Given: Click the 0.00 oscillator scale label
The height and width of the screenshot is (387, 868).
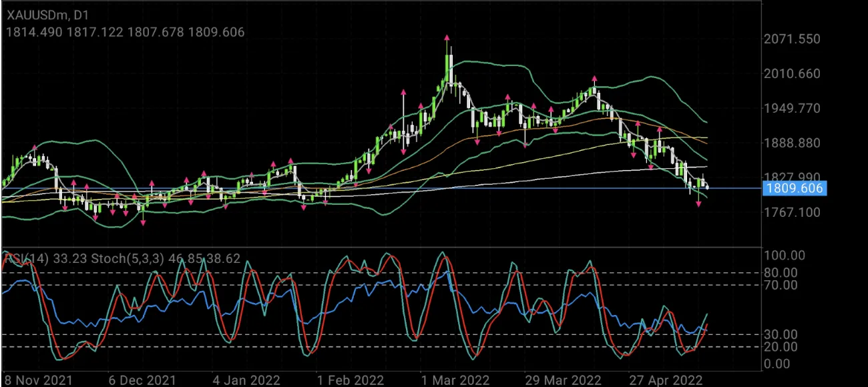Looking at the screenshot, I should point(777,364).
